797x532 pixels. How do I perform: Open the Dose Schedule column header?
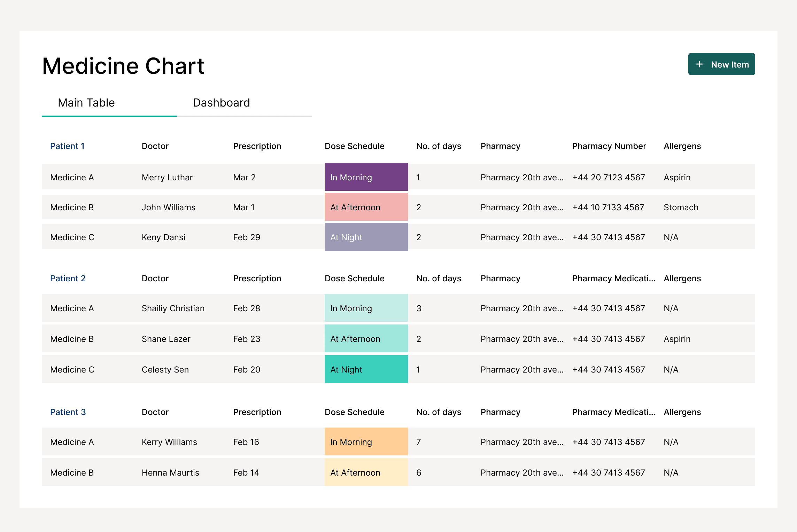click(354, 146)
